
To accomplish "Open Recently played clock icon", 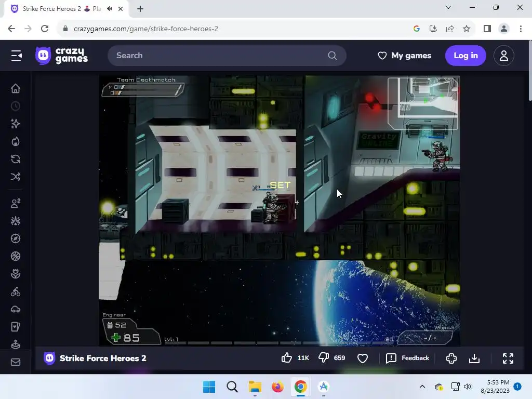I will click(16, 106).
